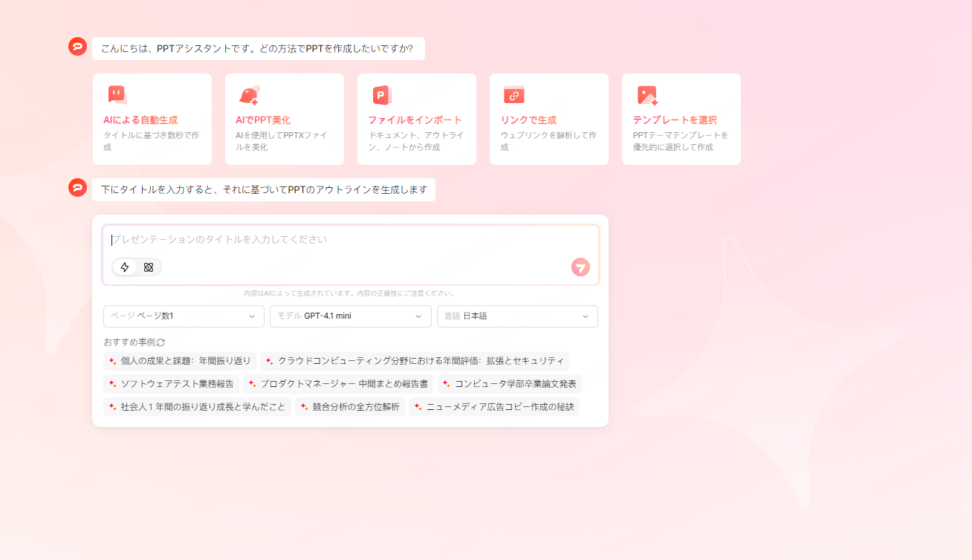Switch to lightning fast mode

(125, 267)
